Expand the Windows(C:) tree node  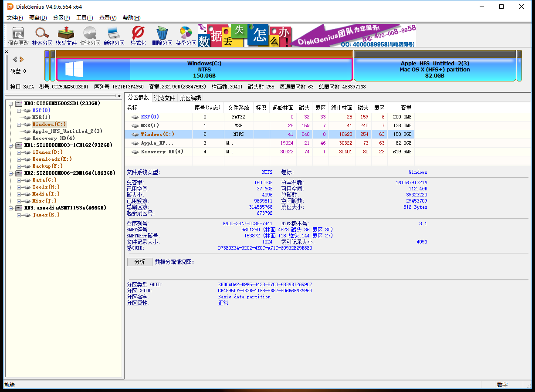(x=19, y=124)
